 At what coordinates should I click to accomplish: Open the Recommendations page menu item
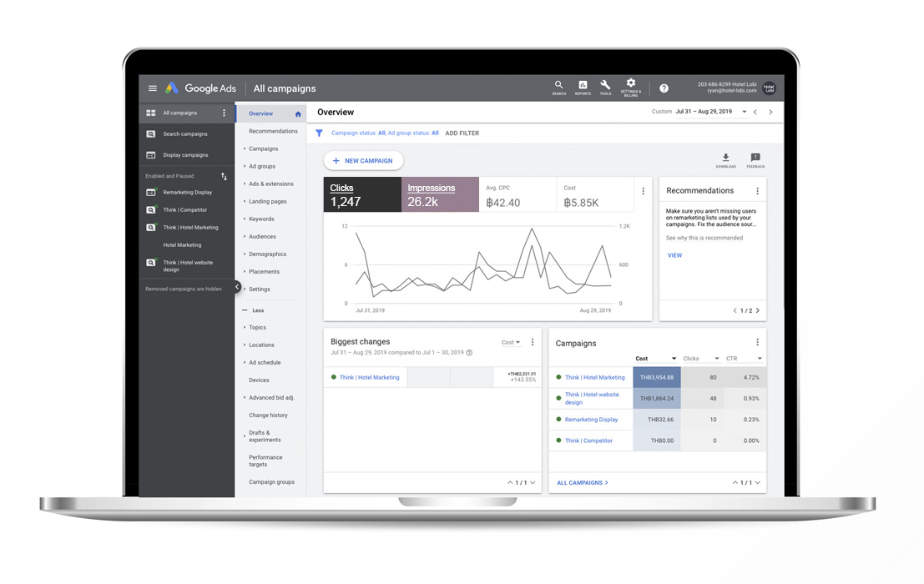tap(273, 131)
